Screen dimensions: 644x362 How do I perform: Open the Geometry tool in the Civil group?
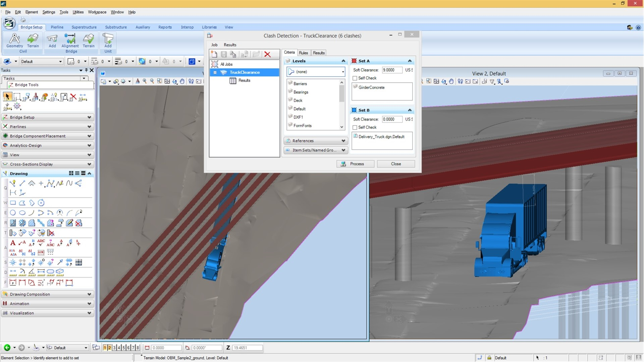[14, 40]
